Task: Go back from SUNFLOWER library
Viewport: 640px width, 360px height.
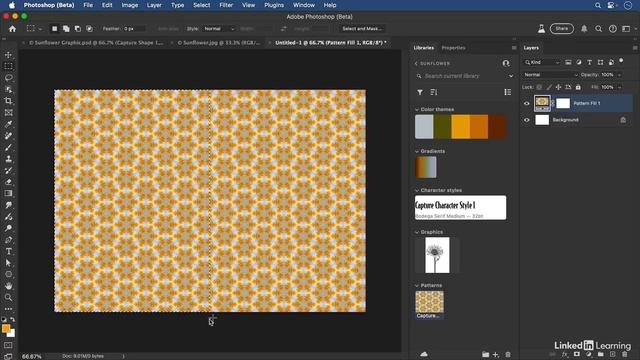Action: [416, 64]
